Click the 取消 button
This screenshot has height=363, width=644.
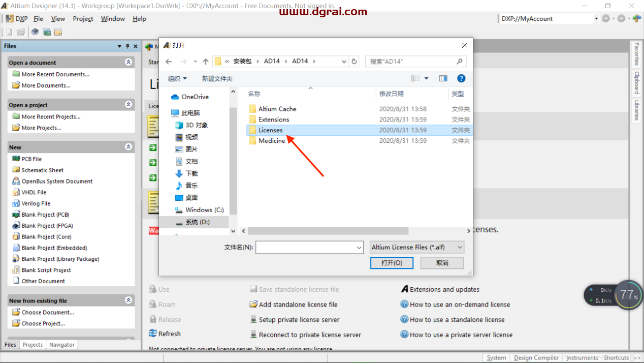(x=442, y=263)
